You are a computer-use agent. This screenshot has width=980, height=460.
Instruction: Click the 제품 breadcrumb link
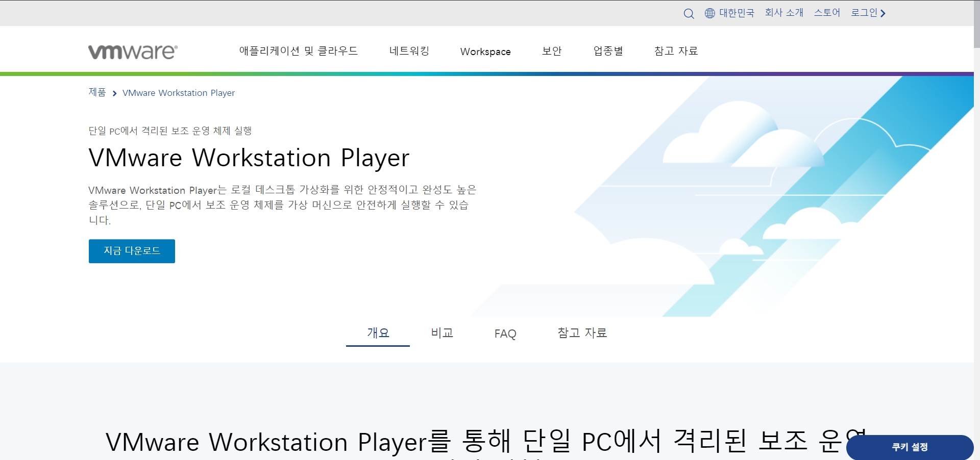(97, 92)
